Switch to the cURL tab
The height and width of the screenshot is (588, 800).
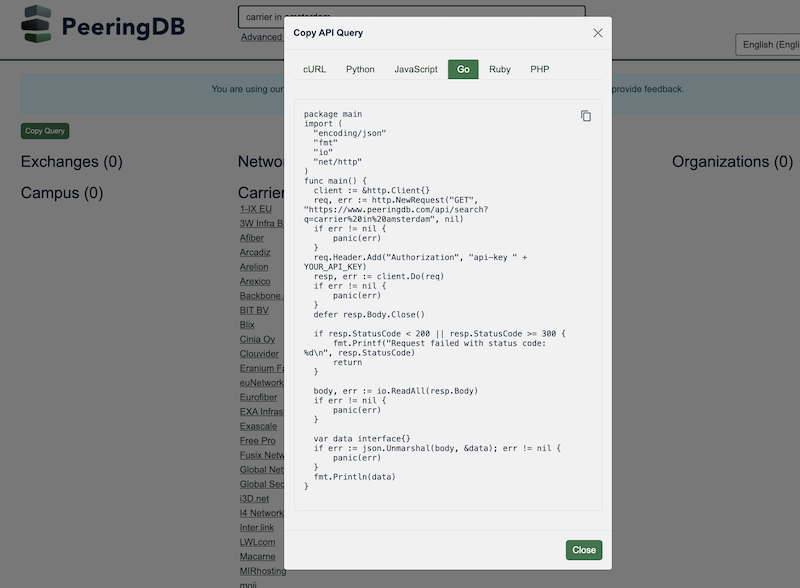pos(314,69)
